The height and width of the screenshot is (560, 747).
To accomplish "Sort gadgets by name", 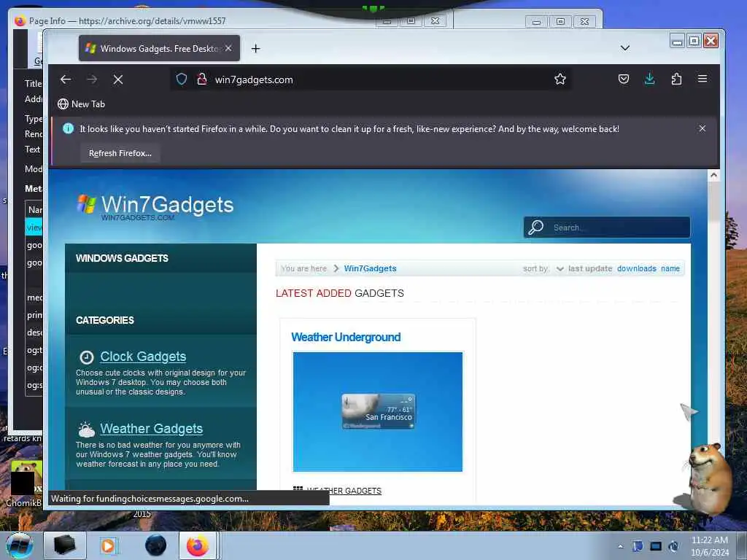I will tap(670, 268).
